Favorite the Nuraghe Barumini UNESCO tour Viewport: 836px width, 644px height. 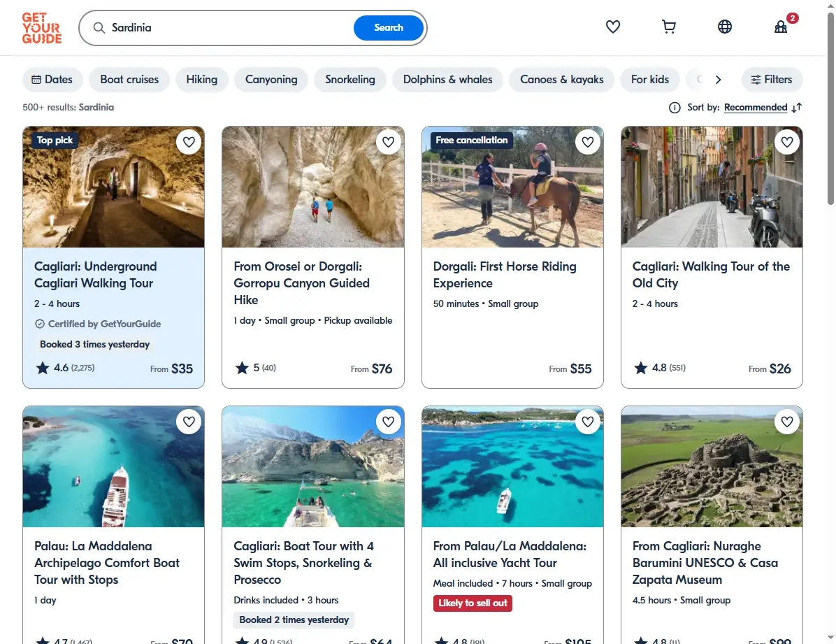click(x=787, y=422)
